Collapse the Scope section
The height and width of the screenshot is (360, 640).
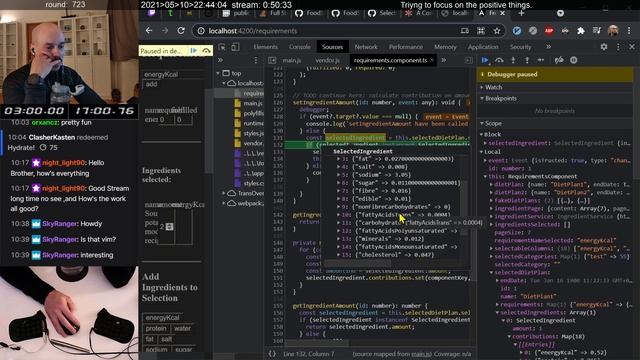493,123
